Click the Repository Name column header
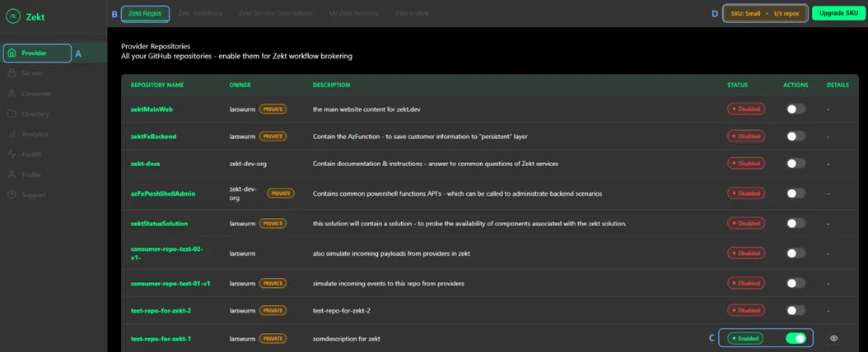Image resolution: width=868 pixels, height=352 pixels. [x=157, y=85]
